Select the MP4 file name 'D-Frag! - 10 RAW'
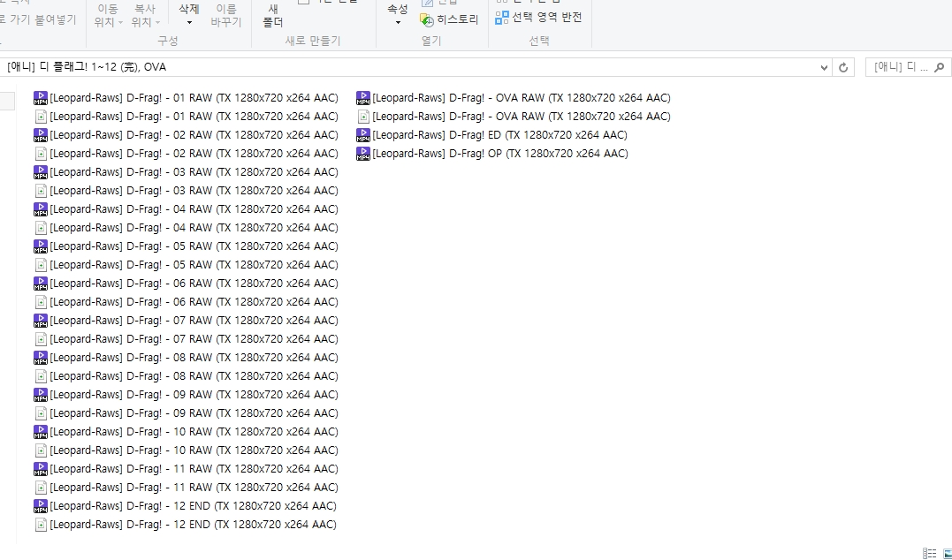952x560 pixels. 194,432
